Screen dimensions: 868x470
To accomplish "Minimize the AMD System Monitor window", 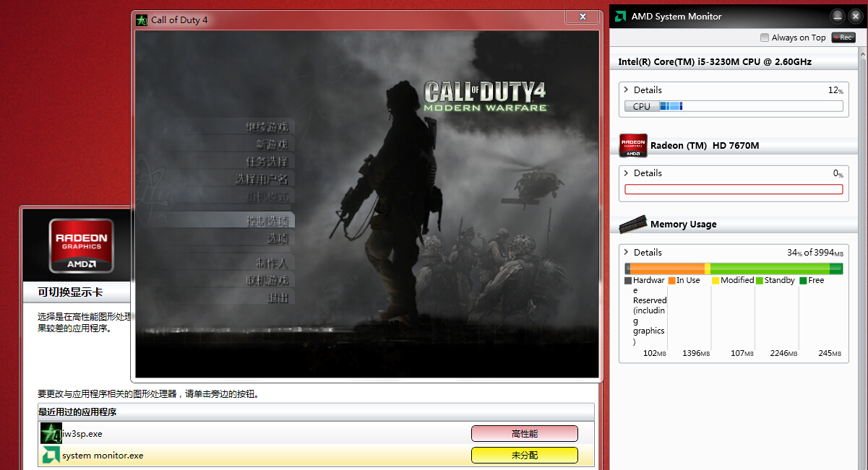I will [837, 16].
